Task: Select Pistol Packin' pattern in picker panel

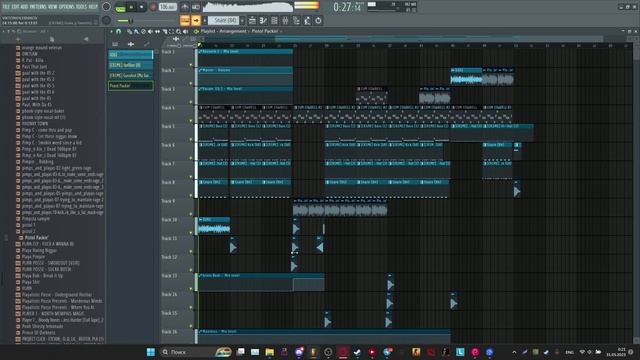Action: [x=131, y=86]
